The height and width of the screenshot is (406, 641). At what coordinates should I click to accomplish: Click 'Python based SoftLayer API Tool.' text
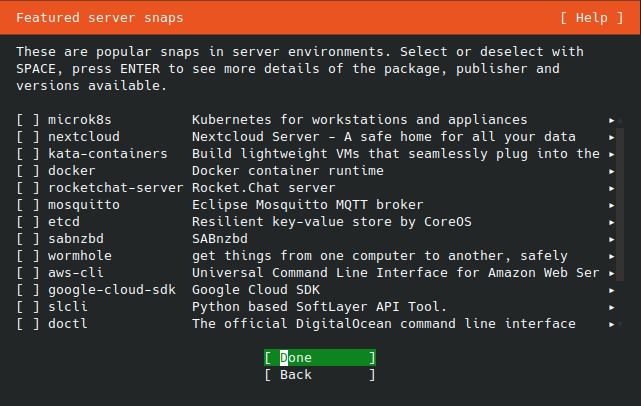(320, 307)
